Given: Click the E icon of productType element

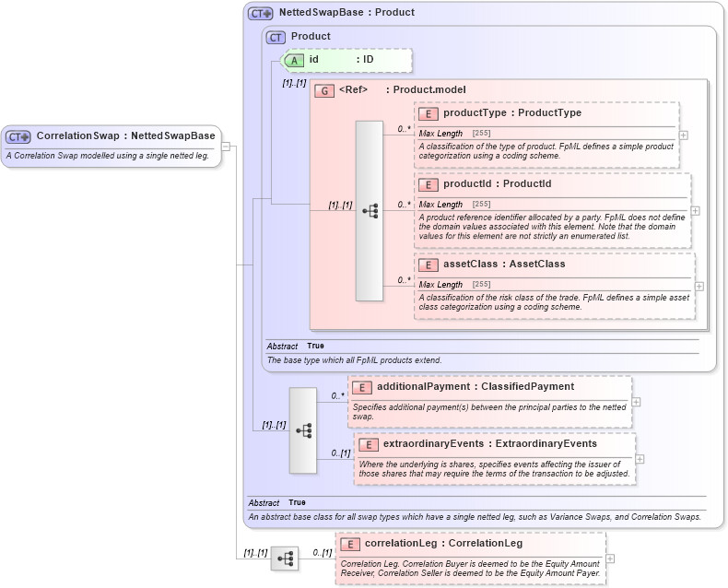Looking at the screenshot, I should click(429, 113).
